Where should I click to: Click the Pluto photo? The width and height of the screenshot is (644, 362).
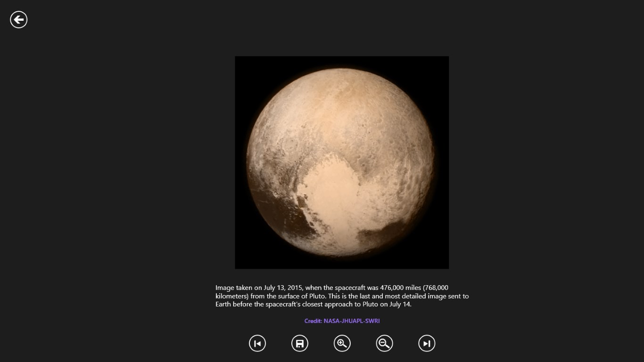(x=342, y=163)
